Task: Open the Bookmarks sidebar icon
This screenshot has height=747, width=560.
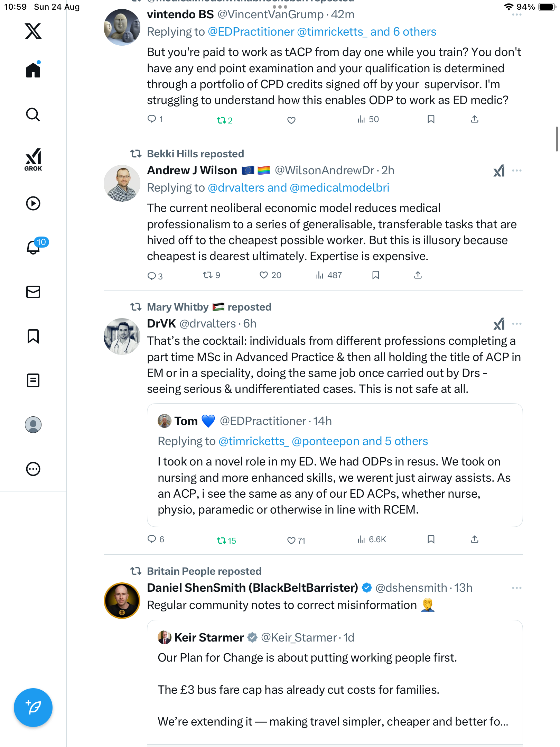Action: (x=33, y=336)
